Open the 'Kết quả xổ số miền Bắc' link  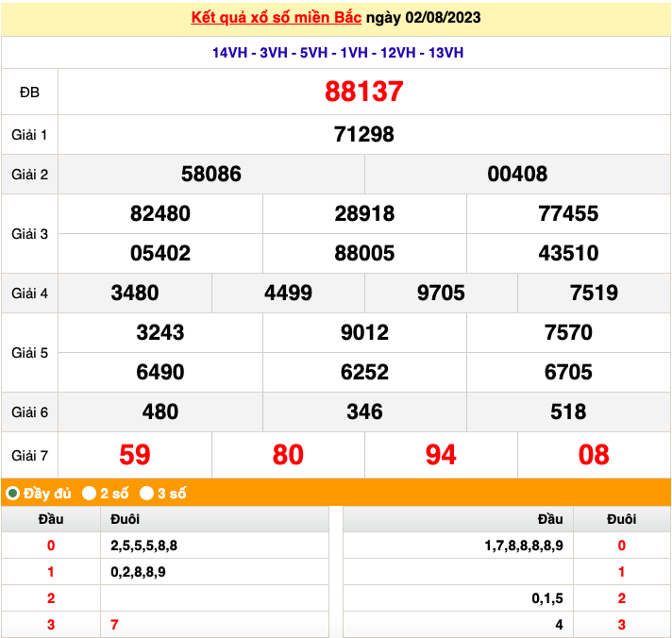(x=277, y=18)
